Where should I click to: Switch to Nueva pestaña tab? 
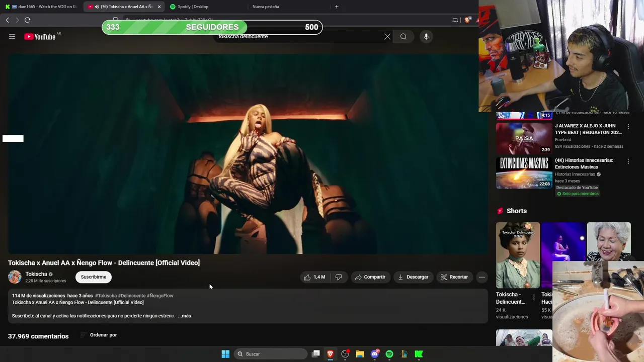(x=288, y=7)
